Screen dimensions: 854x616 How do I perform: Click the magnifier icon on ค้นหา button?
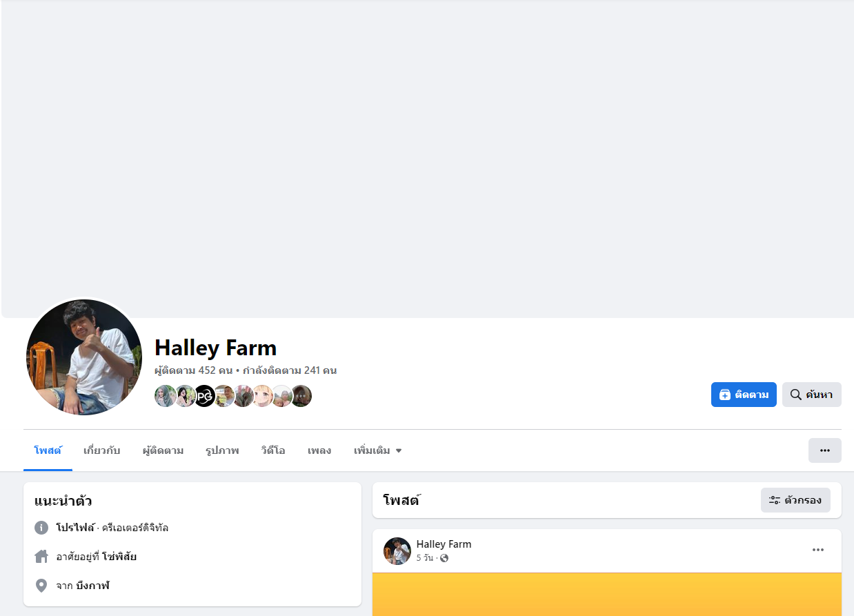click(x=795, y=395)
